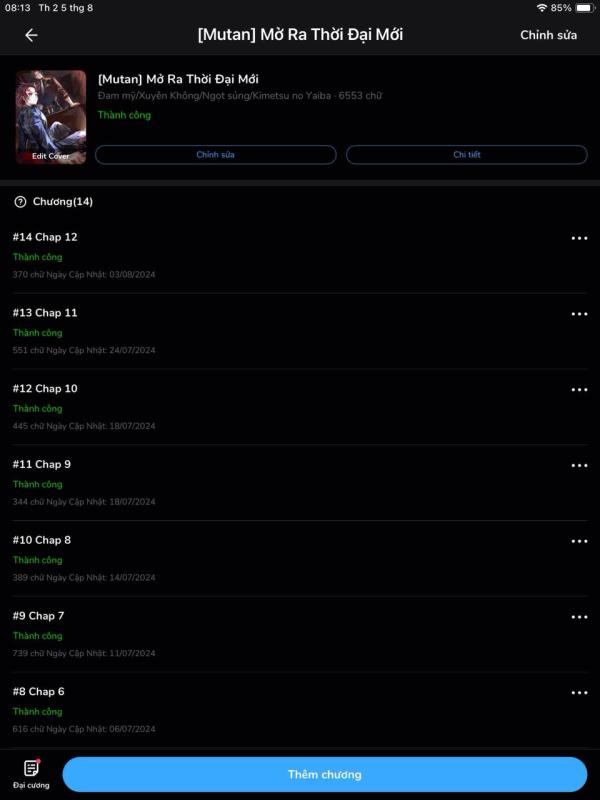
Task: Tap the back arrow icon
Action: 32,35
